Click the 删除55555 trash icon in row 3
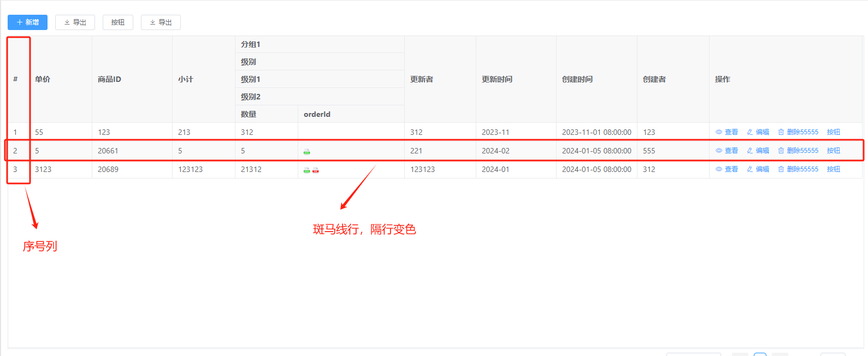Viewport: 868px width, 356px height. [781, 169]
